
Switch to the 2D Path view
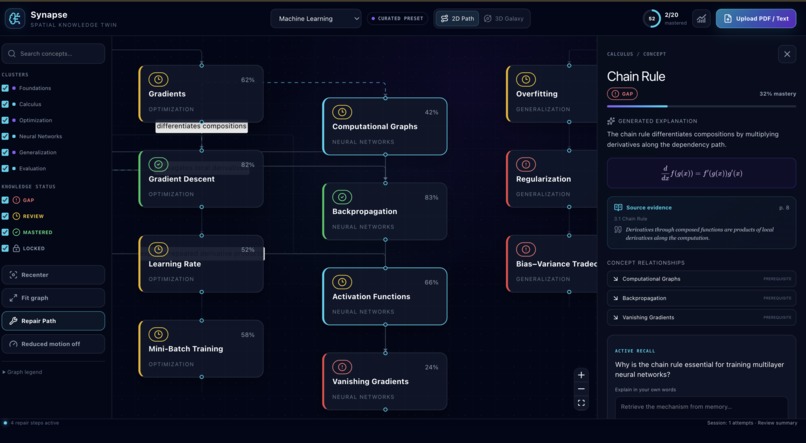coord(457,19)
